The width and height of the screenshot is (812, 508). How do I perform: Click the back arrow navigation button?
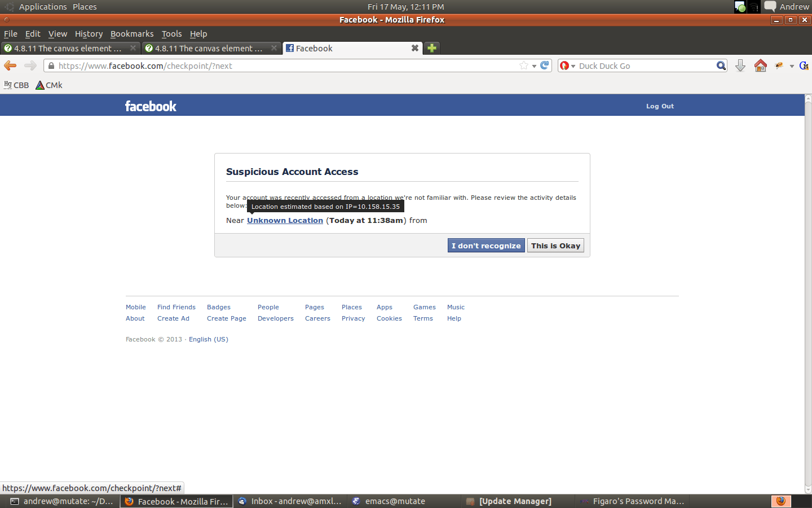(10, 65)
